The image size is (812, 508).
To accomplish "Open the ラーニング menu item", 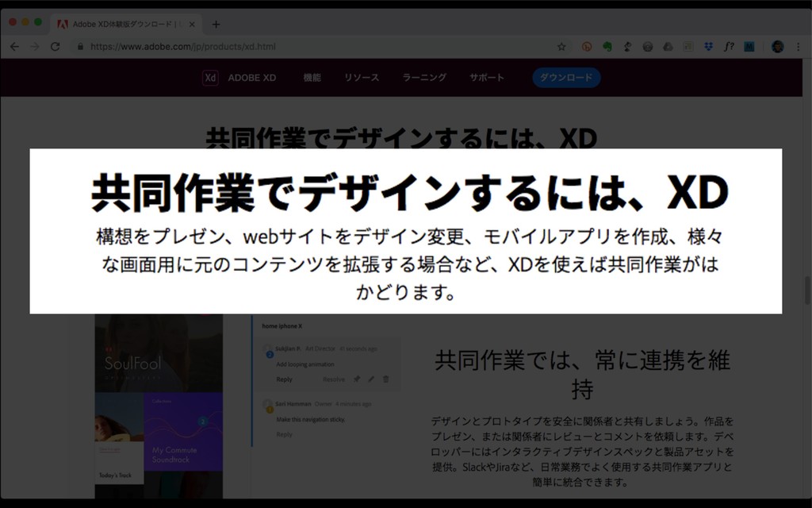I will click(x=424, y=78).
